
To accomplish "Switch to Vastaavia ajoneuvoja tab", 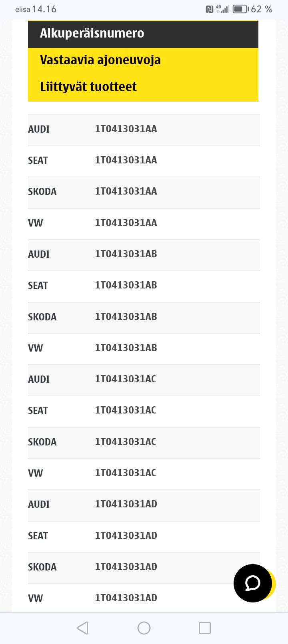I will 100,60.
